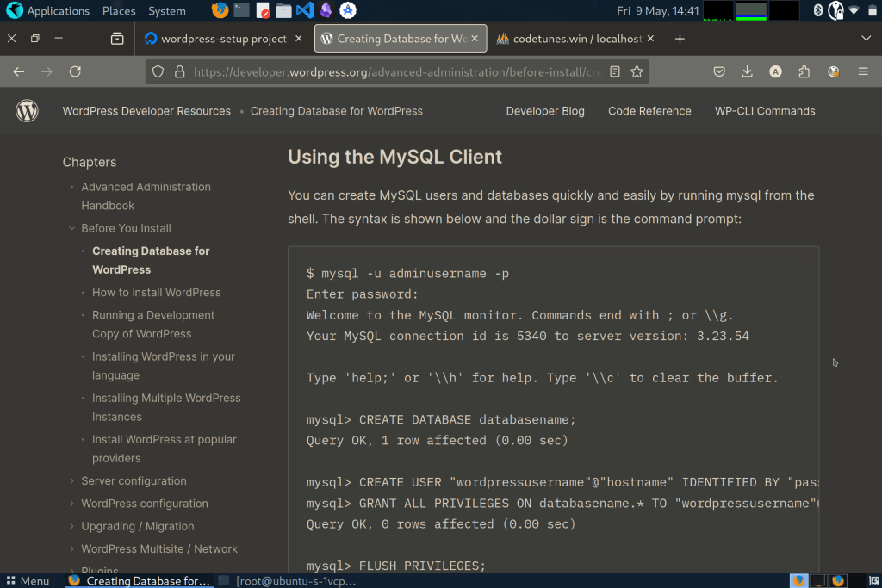Viewport: 882px width, 588px height.
Task: Open the VPN lock tray icon
Action: point(835,10)
